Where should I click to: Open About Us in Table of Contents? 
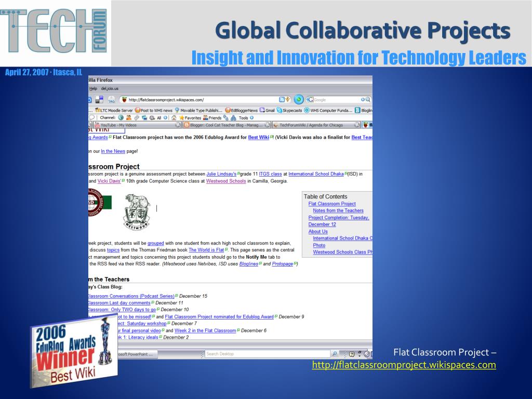[x=318, y=231]
